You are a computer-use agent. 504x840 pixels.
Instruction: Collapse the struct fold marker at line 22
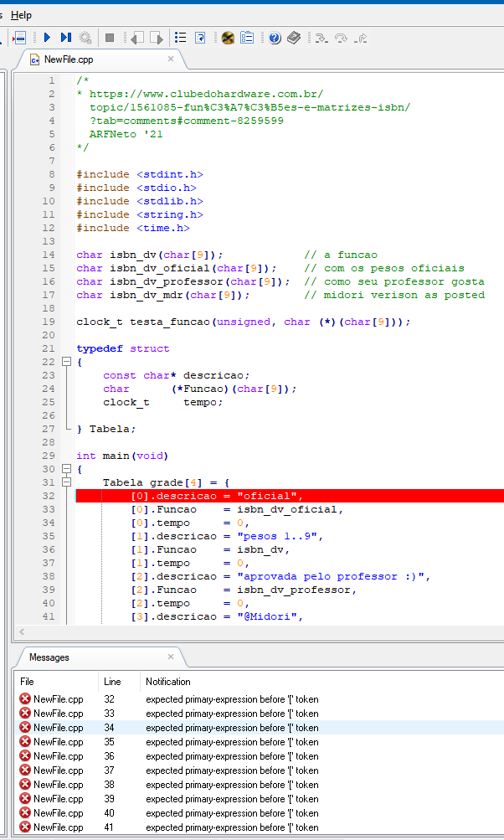[x=66, y=362]
